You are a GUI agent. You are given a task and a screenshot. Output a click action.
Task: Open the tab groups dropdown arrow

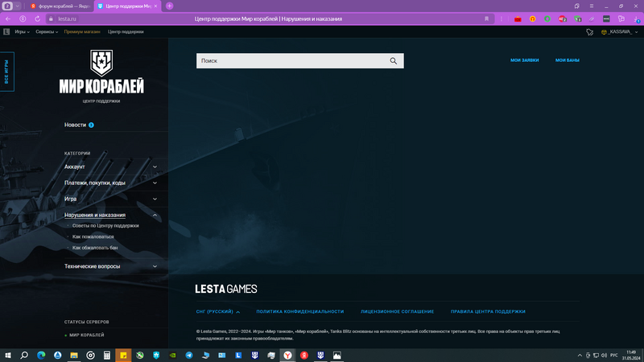[x=18, y=6]
